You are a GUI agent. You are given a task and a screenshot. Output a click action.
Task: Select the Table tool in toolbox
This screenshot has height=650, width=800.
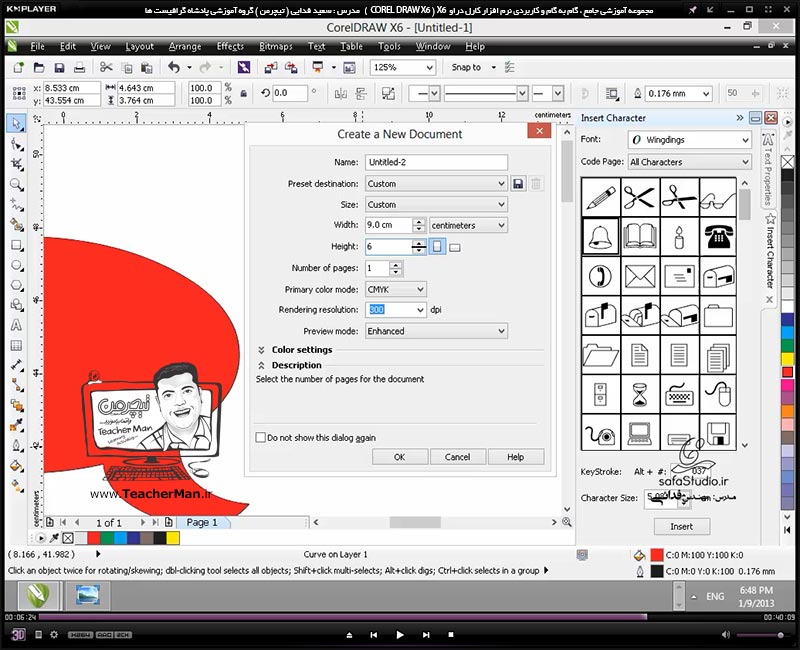(x=16, y=345)
